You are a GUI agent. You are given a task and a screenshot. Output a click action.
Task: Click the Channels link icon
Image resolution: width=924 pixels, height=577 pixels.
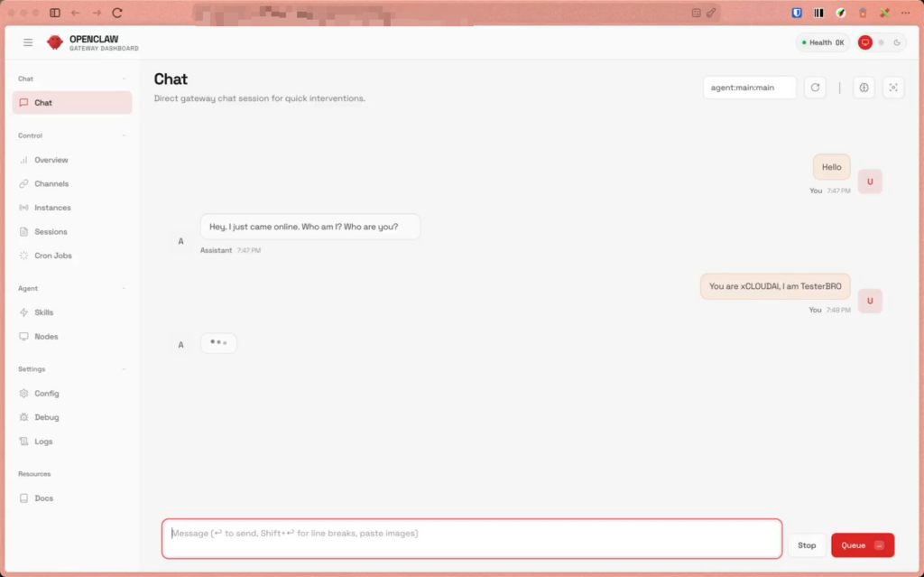23,184
